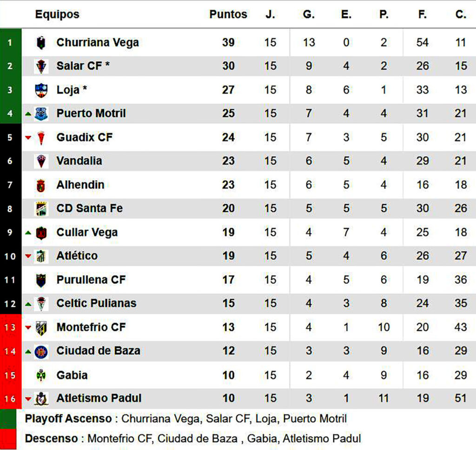The image size is (476, 450).
Task: Click the red down arrow beside Montefrio CF
Action: [28, 328]
